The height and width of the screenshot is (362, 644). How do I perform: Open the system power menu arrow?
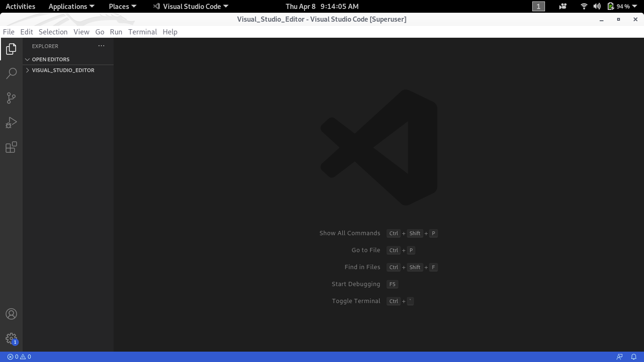click(635, 6)
